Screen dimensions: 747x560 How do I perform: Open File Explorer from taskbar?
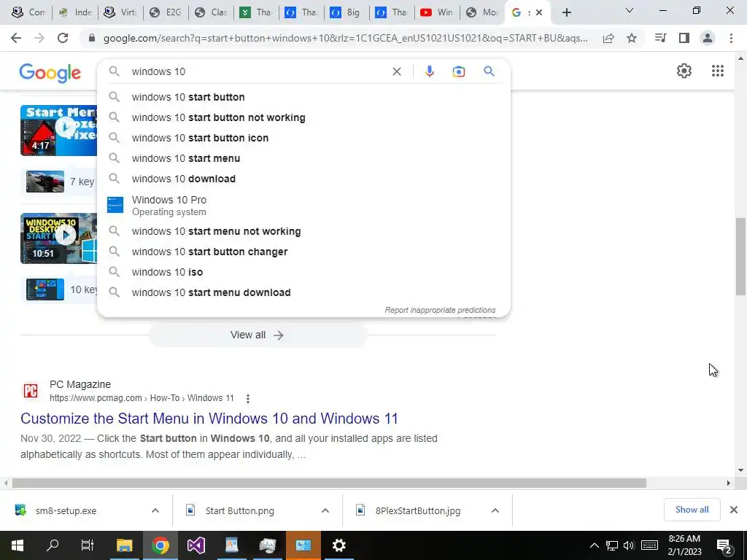coord(124,545)
